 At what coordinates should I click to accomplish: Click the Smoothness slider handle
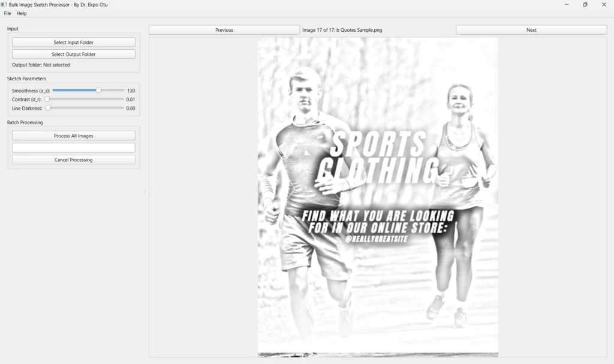pos(98,91)
